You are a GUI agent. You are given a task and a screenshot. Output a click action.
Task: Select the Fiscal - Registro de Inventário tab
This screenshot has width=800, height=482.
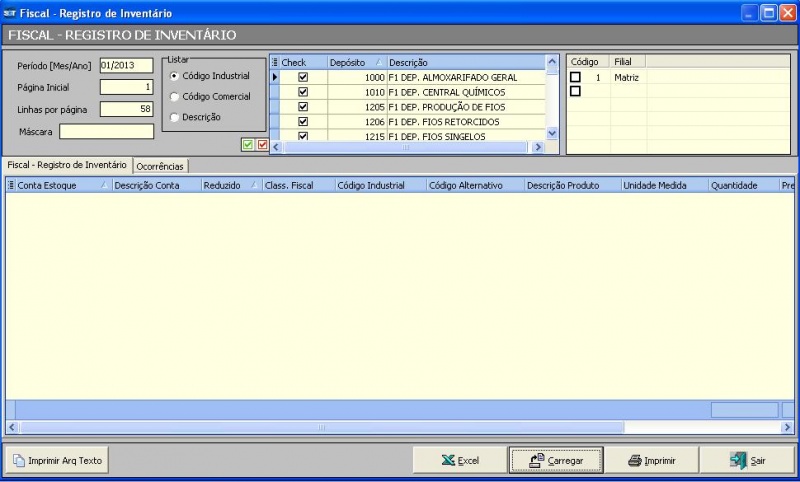[x=67, y=164]
